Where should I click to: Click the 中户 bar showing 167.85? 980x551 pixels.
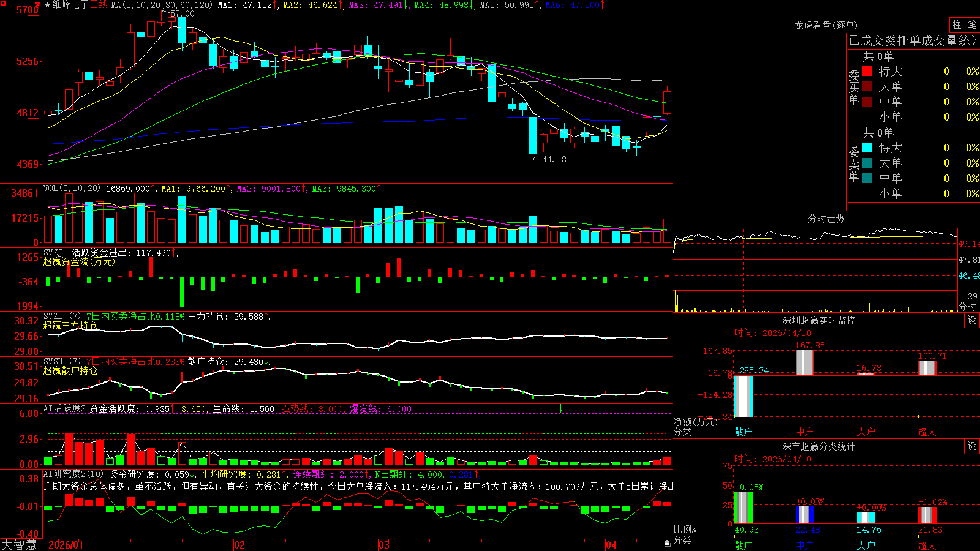coord(805,362)
